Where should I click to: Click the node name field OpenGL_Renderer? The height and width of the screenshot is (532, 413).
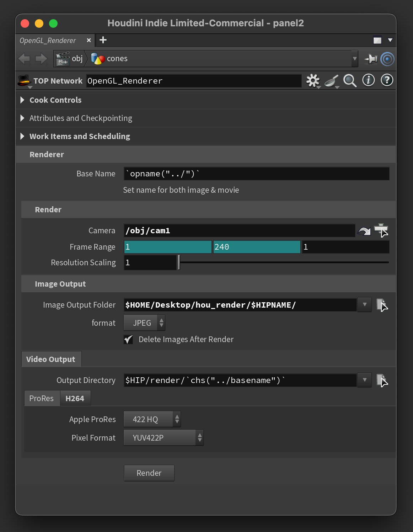(x=194, y=81)
